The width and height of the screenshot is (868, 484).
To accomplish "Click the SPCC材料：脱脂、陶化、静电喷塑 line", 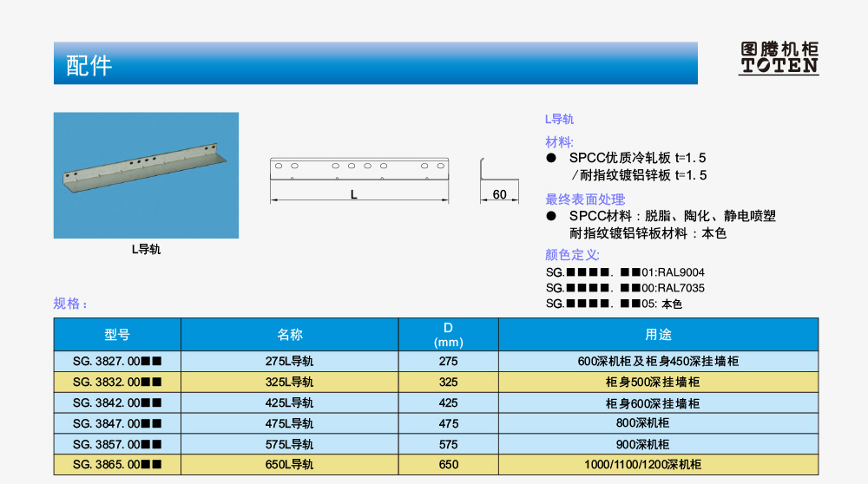I will pyautogui.click(x=673, y=216).
